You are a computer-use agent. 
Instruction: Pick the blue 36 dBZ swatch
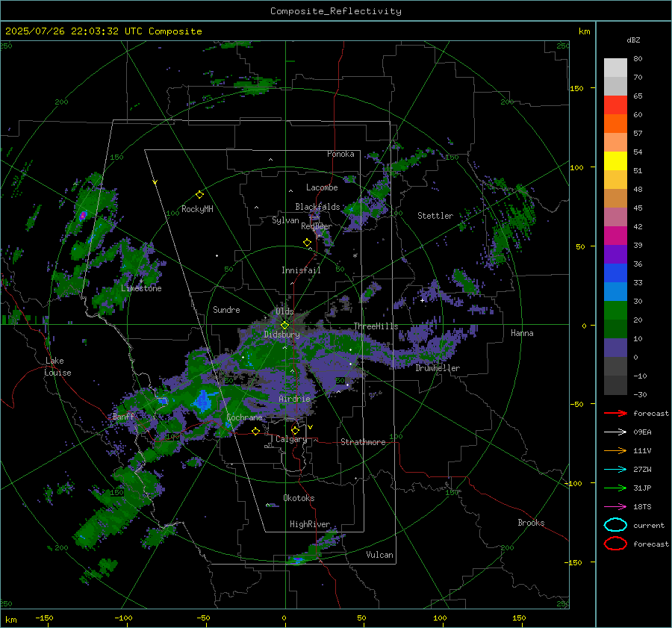[615, 273]
